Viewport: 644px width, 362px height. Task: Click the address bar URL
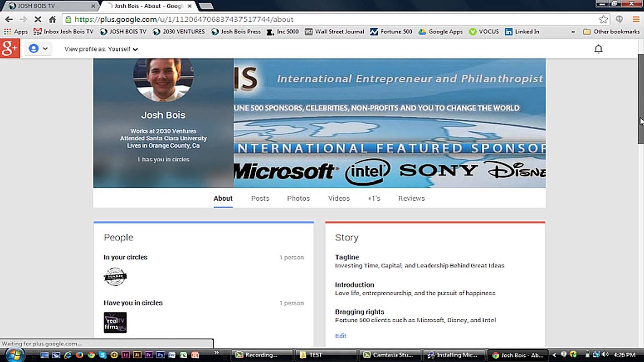pos(184,19)
